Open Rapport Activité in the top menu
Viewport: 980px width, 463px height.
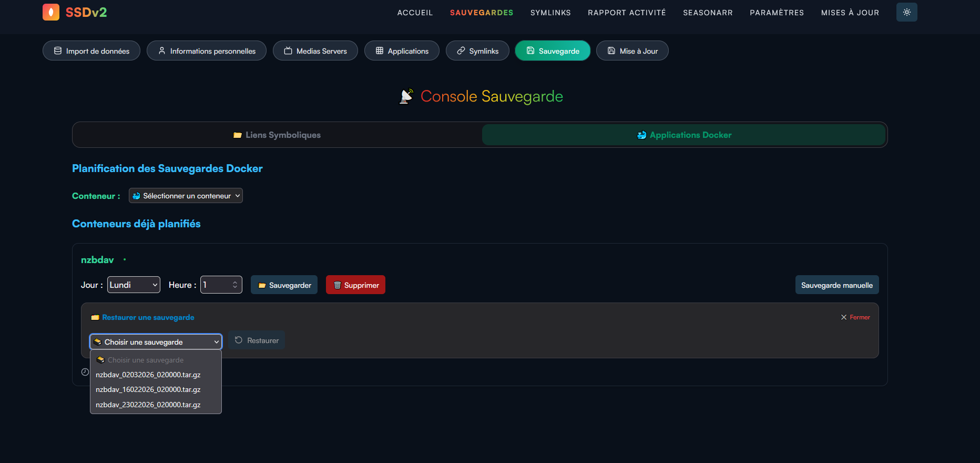[627, 13]
